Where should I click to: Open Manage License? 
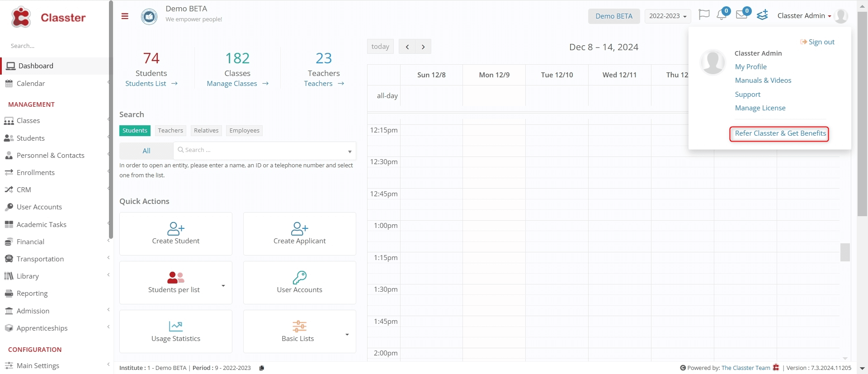[760, 108]
